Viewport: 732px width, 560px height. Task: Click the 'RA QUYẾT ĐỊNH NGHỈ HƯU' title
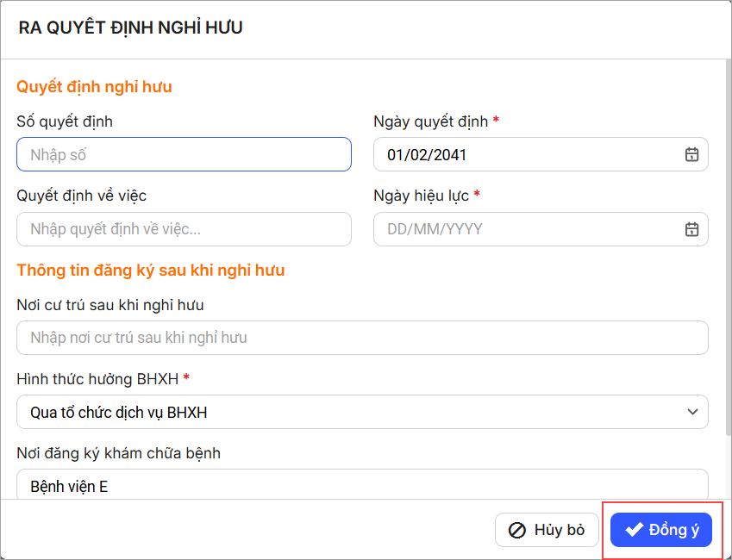point(131,28)
